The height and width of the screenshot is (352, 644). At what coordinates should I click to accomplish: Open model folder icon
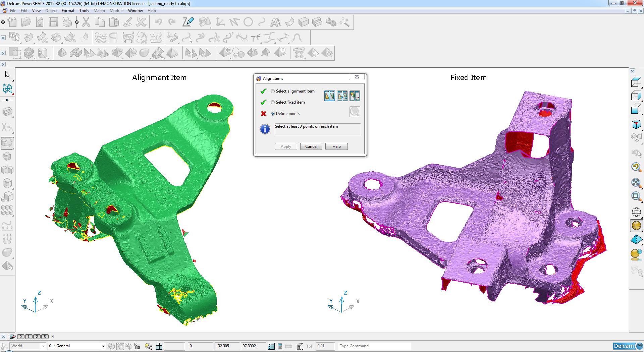[26, 22]
